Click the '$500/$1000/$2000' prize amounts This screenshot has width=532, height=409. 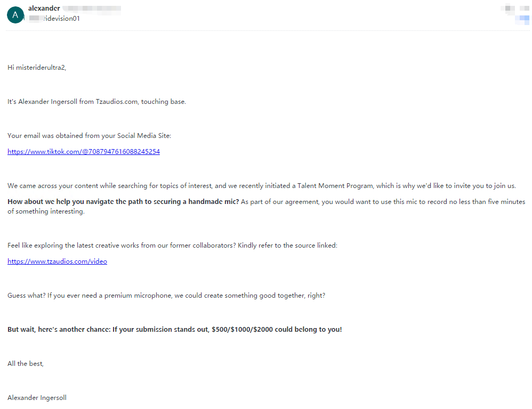[242, 329]
